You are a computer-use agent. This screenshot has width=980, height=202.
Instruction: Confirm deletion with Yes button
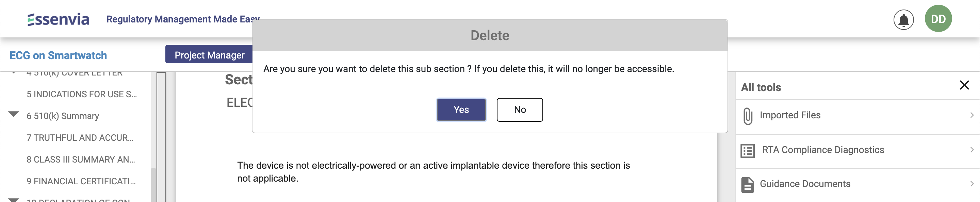461,110
